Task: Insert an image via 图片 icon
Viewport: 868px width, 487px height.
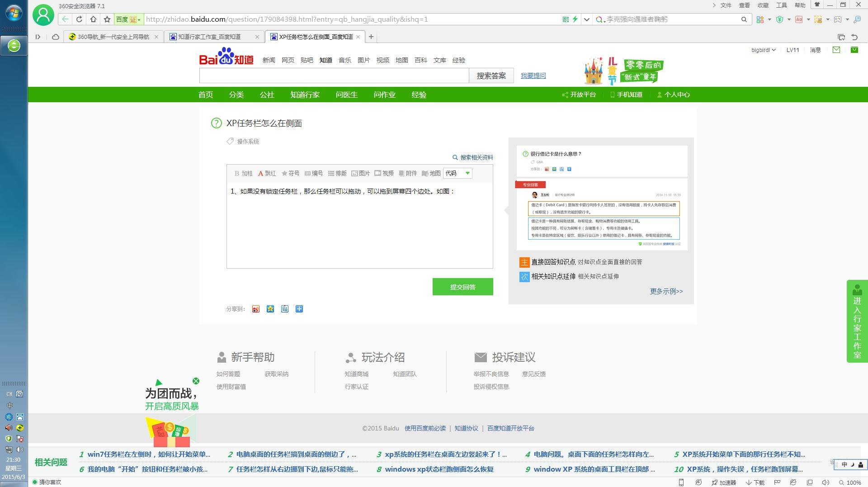Action: [x=362, y=173]
